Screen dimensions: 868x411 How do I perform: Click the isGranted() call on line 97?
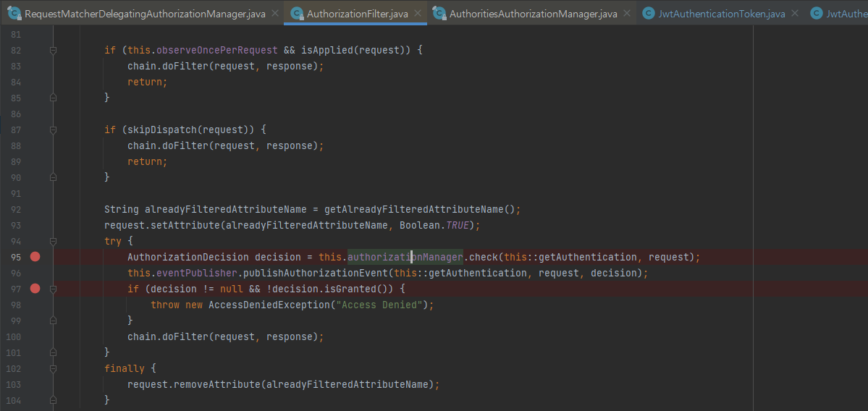click(x=359, y=289)
